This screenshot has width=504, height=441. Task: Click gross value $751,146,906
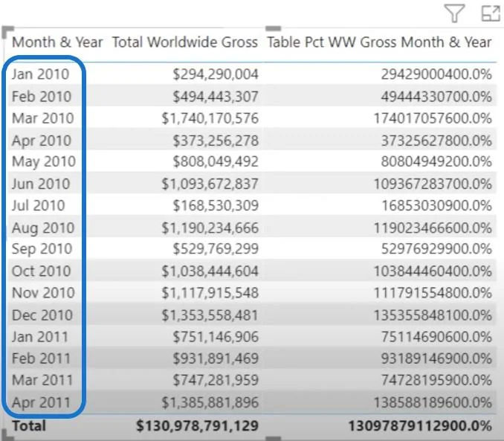click(x=216, y=337)
